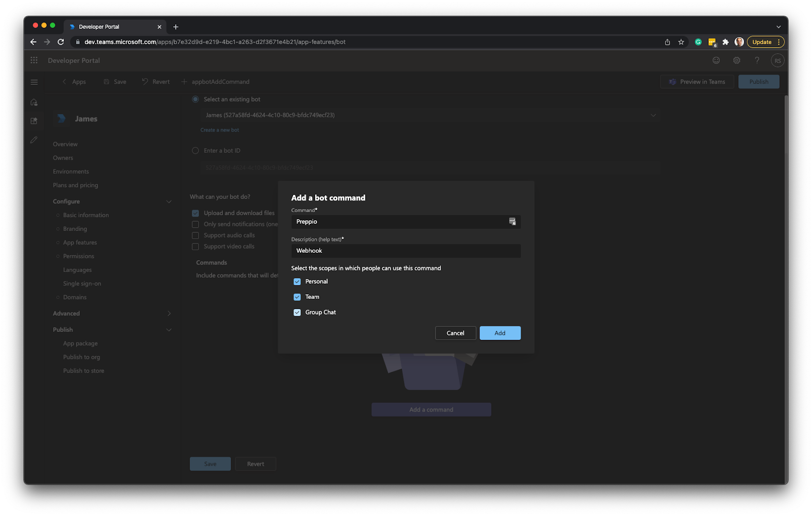Open the settings gear in the top bar
This screenshot has width=812, height=516.
pos(736,60)
